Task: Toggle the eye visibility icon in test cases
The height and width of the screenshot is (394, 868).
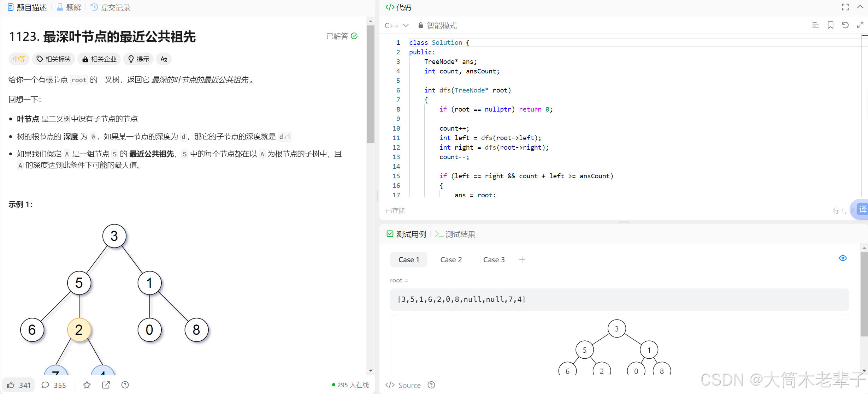Action: (x=843, y=258)
